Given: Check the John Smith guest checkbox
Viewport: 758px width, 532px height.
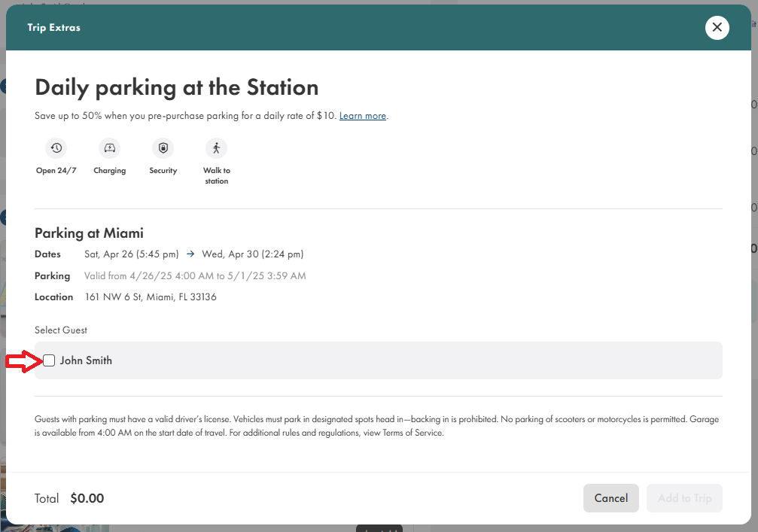Looking at the screenshot, I should pos(50,360).
